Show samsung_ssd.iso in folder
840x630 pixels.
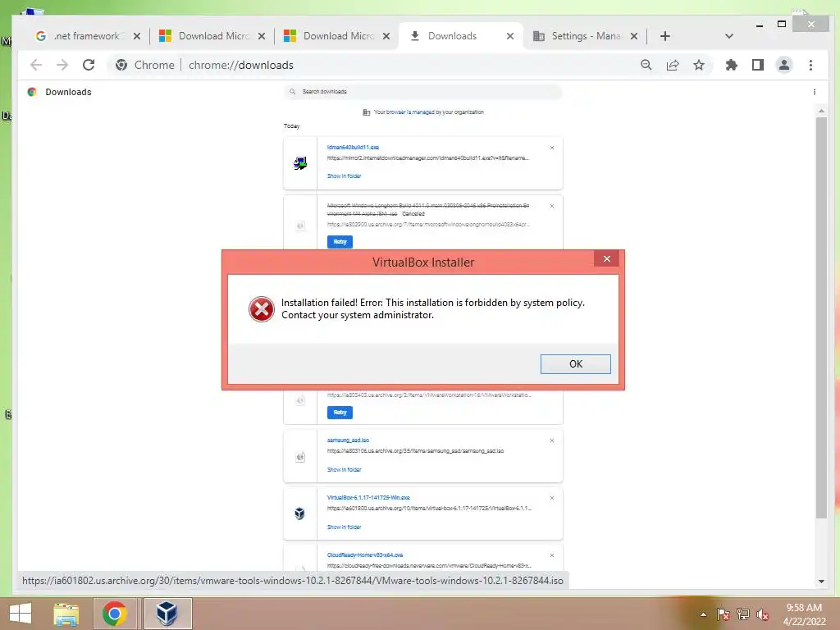tap(344, 469)
